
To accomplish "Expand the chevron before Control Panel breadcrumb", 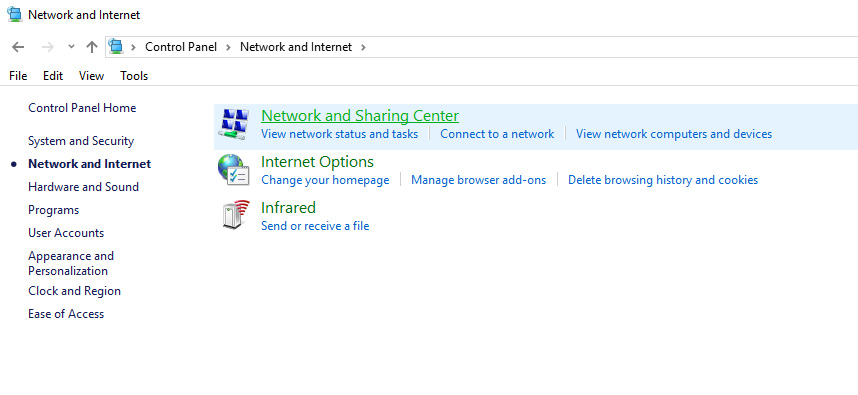I will tap(134, 47).
